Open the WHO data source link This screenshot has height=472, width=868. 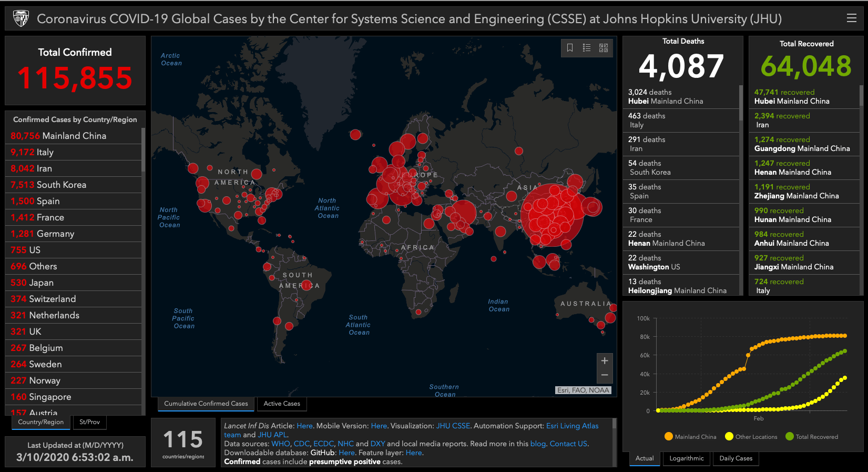tap(281, 444)
